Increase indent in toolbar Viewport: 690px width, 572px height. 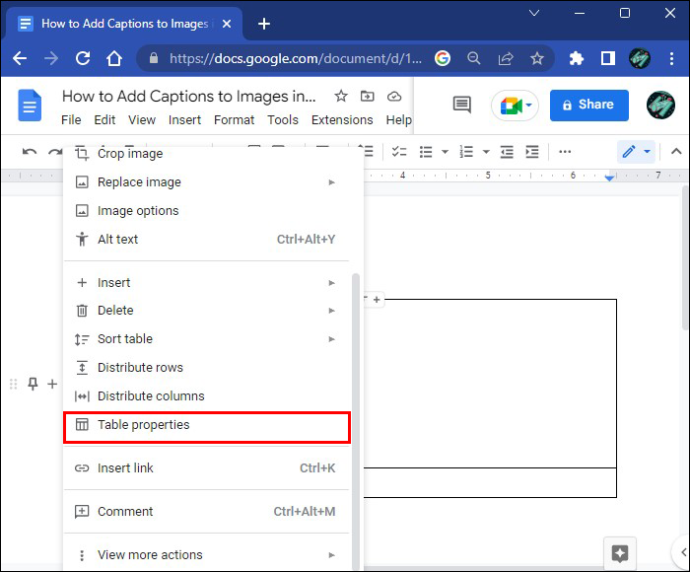click(532, 152)
